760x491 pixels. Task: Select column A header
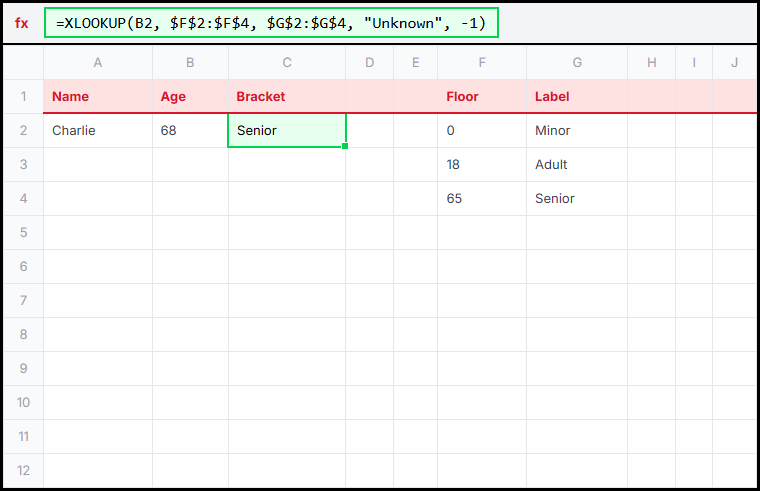pyautogui.click(x=98, y=63)
